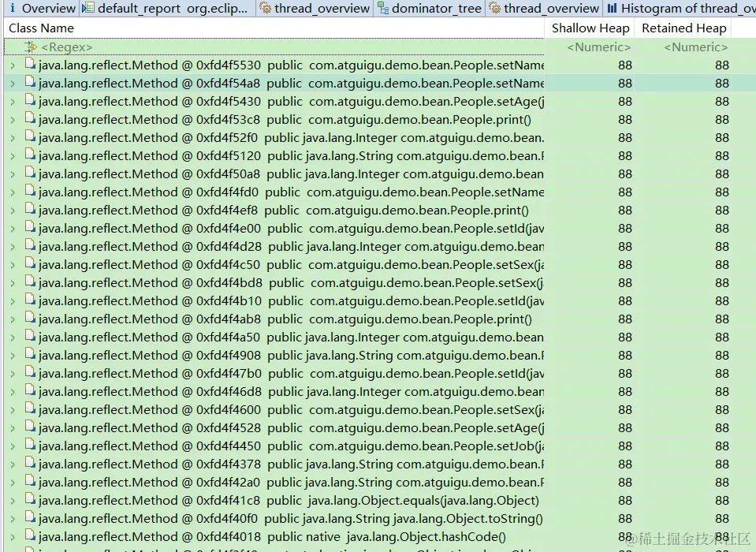Sort by the Shallow Heap column header
Image resolution: width=756 pixels, height=552 pixels.
[x=590, y=28]
